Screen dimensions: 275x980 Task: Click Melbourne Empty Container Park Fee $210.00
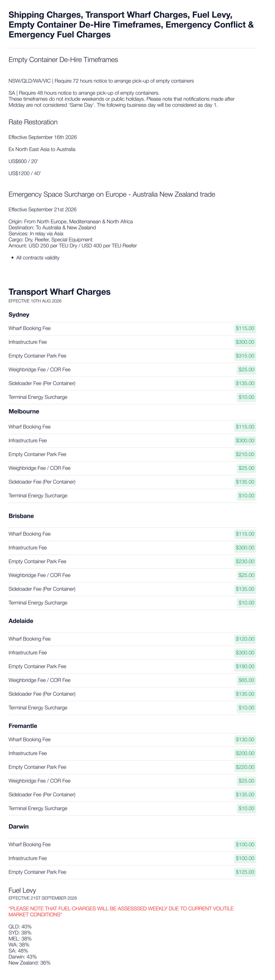pyautogui.click(x=245, y=454)
